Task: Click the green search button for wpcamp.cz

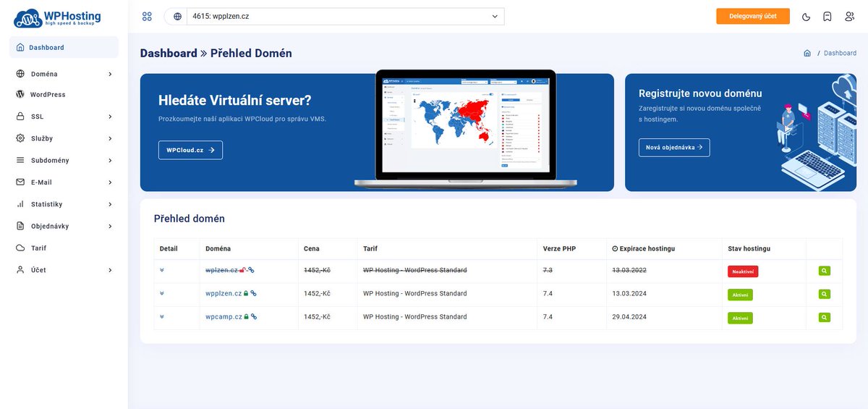Action: (x=825, y=317)
